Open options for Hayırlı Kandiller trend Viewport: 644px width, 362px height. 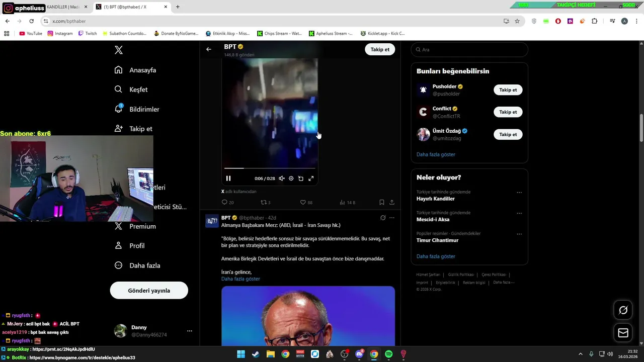click(519, 193)
